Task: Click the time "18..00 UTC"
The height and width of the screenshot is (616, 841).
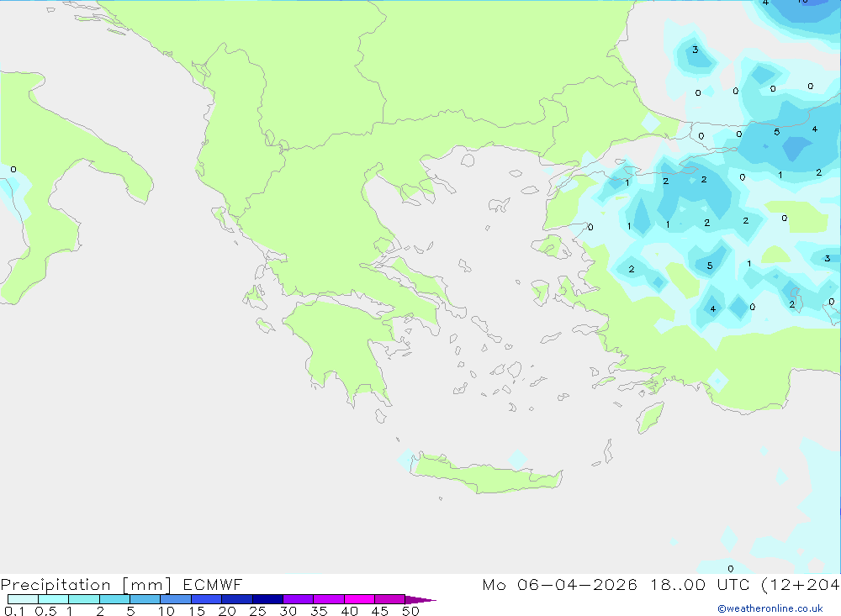Action: pos(700,584)
